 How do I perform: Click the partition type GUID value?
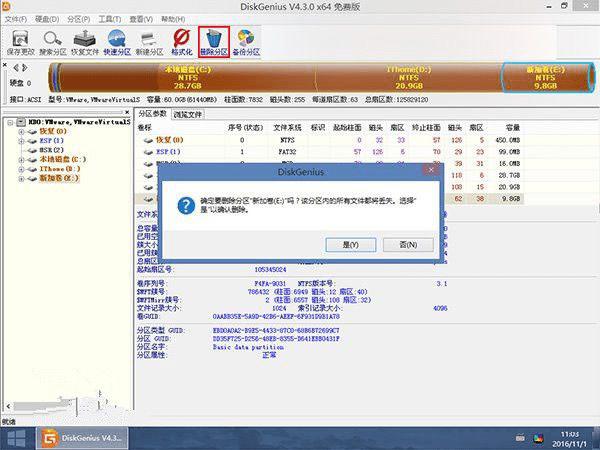[x=276, y=330]
